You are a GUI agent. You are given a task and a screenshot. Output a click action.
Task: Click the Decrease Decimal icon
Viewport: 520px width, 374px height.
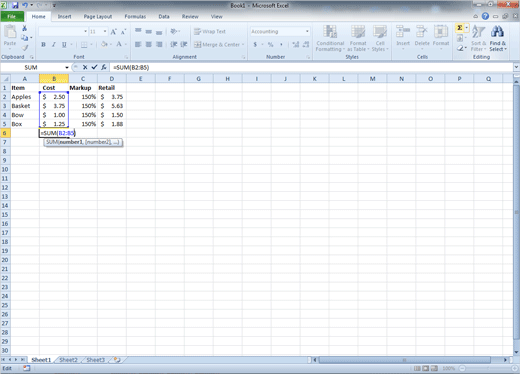(x=306, y=44)
